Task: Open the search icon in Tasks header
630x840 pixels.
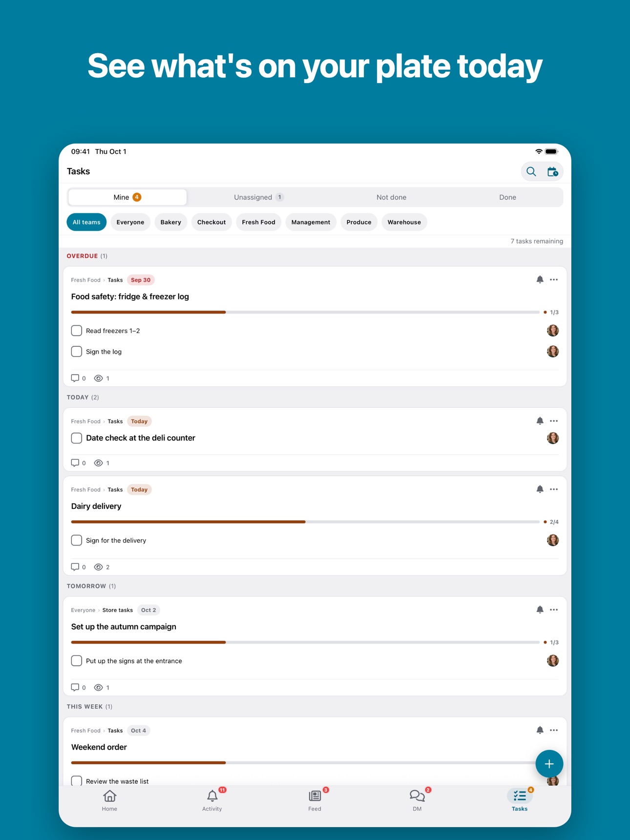Action: click(x=531, y=172)
